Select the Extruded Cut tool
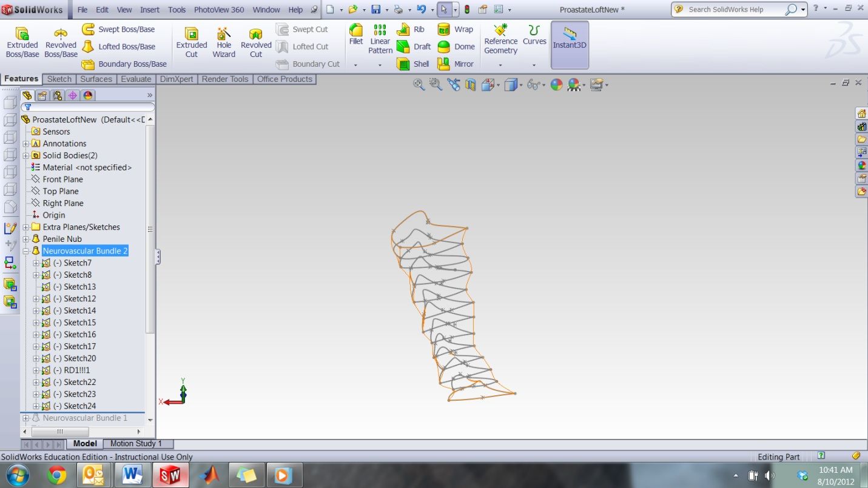Image resolution: width=868 pixels, height=488 pixels. 192,42
